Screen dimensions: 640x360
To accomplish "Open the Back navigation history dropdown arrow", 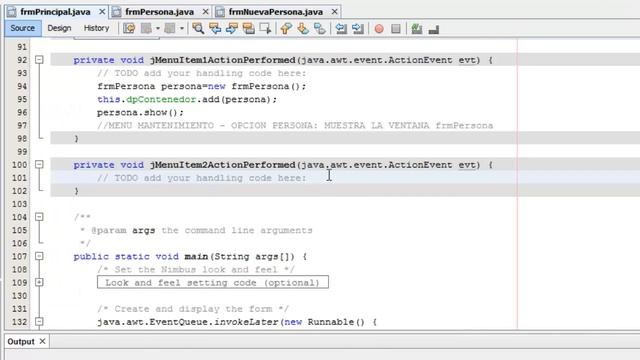I will (158, 28).
